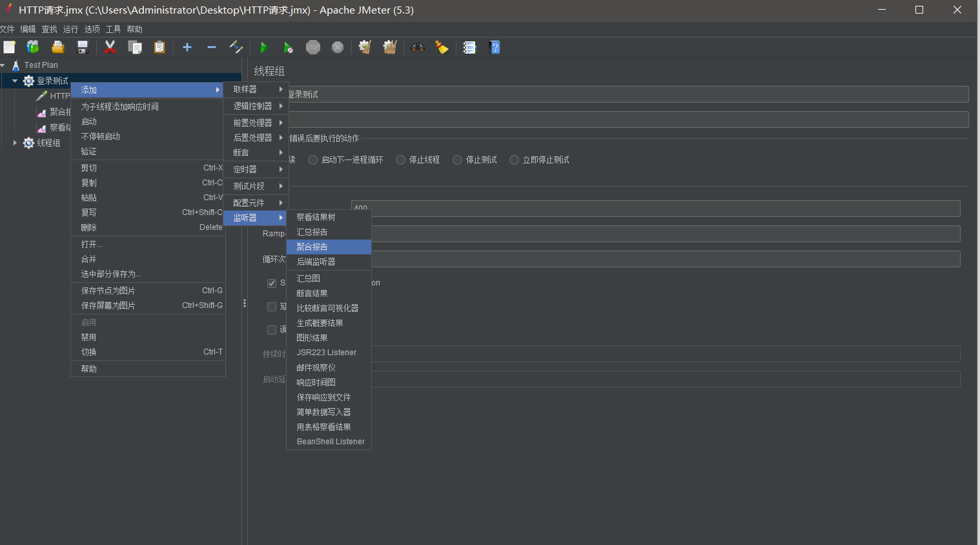Screen dimensions: 980x545
Task: Choose 响应时间图 listener
Action: (329, 382)
